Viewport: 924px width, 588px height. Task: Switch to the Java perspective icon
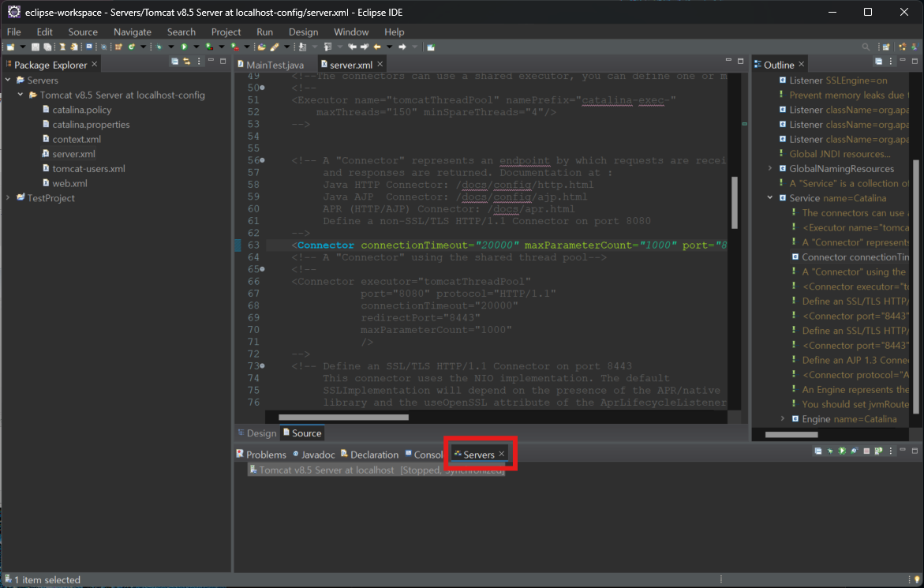click(915, 47)
